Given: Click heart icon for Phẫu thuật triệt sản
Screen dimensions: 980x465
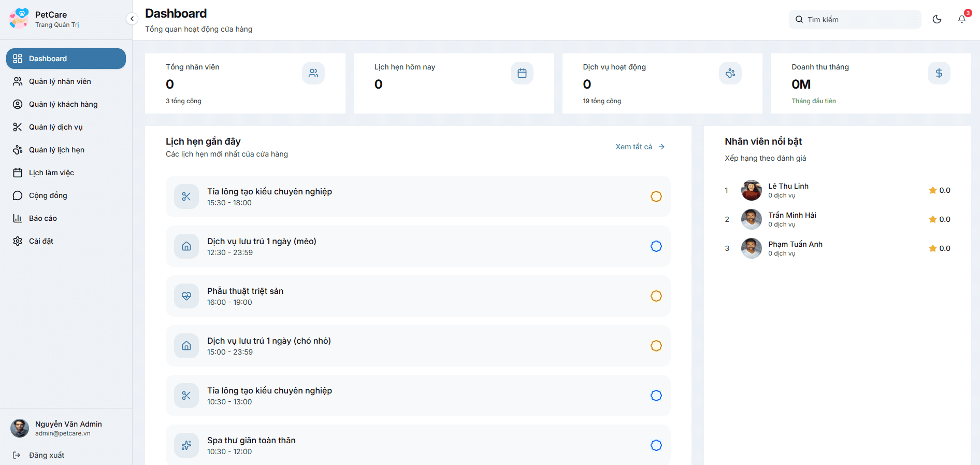Looking at the screenshot, I should coord(186,296).
